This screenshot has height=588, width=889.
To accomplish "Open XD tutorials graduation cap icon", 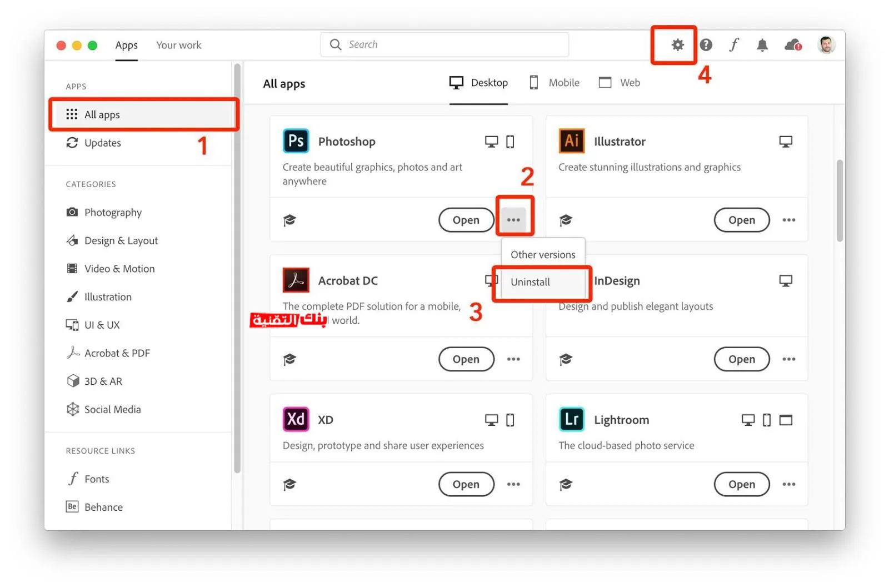I will tap(289, 485).
